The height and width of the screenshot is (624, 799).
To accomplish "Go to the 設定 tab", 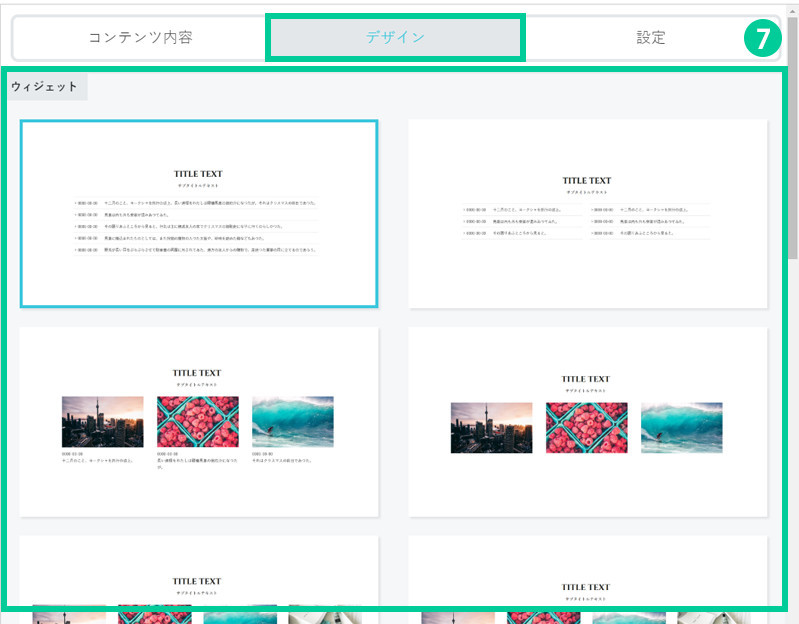I will (650, 38).
